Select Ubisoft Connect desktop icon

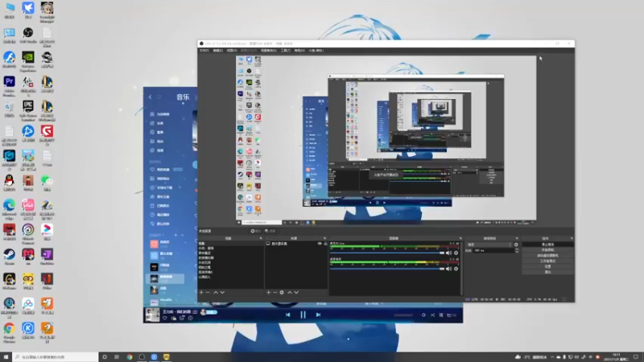[x=28, y=233]
